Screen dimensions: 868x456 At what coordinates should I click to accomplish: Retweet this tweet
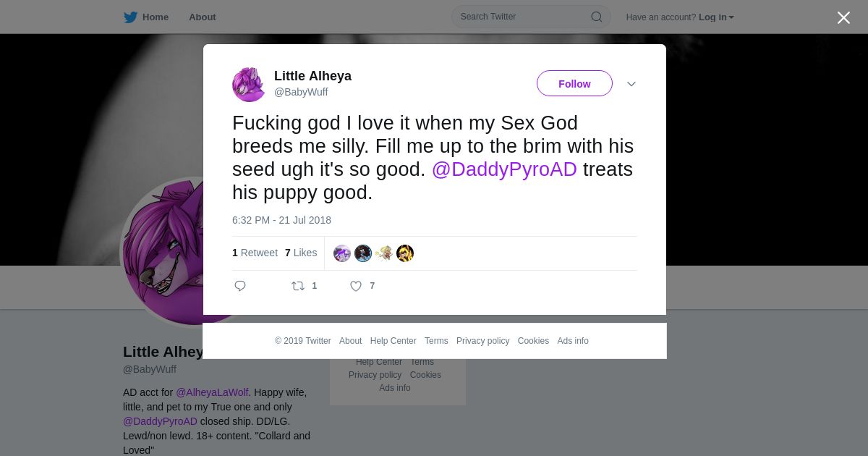point(298,286)
